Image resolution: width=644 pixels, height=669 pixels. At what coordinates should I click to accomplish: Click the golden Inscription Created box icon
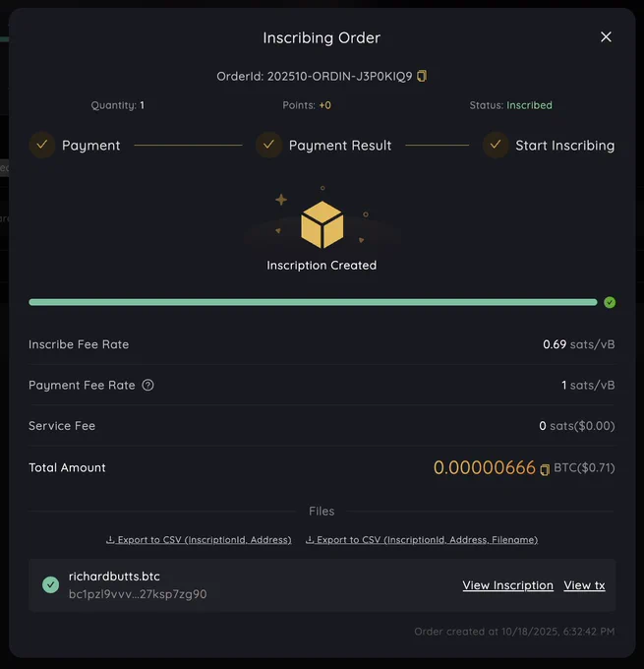tap(322, 224)
